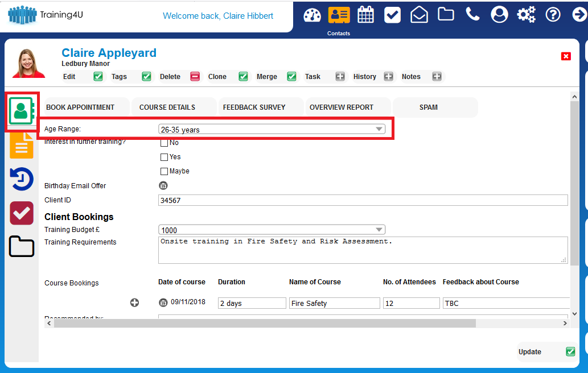Viewport: 588px width, 373px height.
Task: Open the Age Range dropdown
Action: [272, 129]
